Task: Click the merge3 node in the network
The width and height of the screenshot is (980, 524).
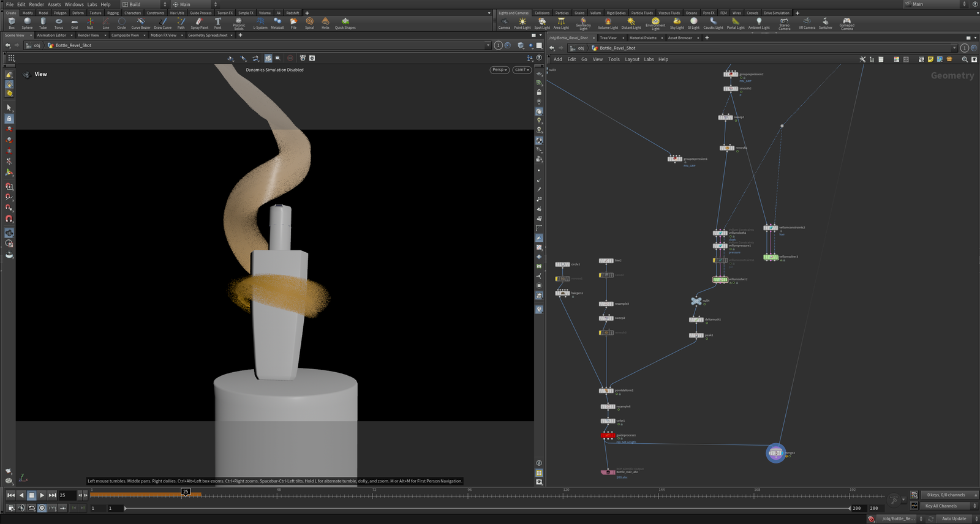Action: pyautogui.click(x=775, y=453)
